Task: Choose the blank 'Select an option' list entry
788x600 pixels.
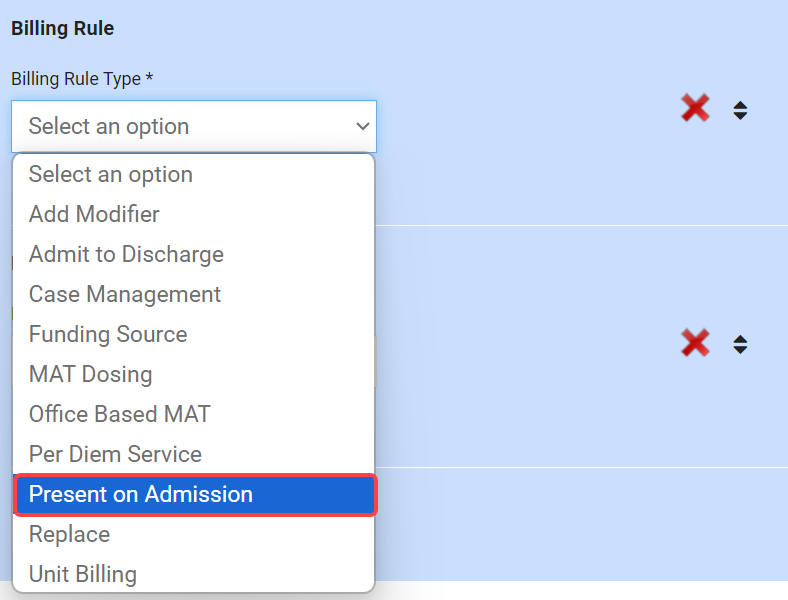Action: 111,174
